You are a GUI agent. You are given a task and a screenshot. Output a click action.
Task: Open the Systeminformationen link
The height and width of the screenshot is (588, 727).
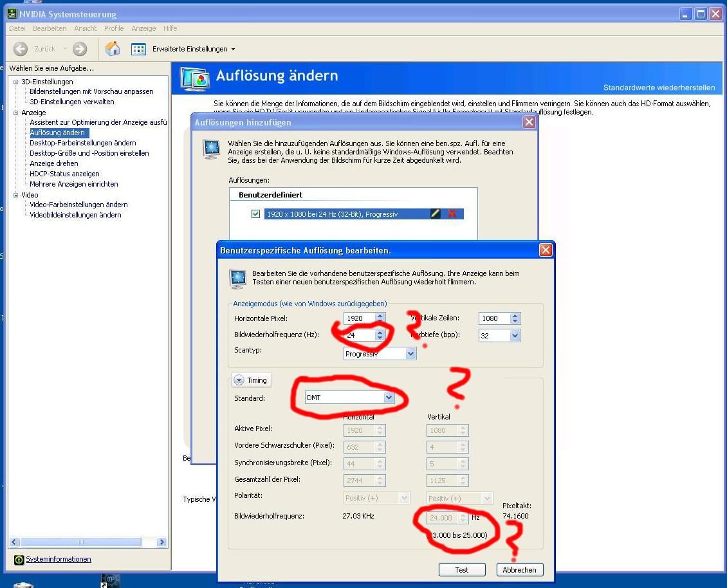coord(59,559)
